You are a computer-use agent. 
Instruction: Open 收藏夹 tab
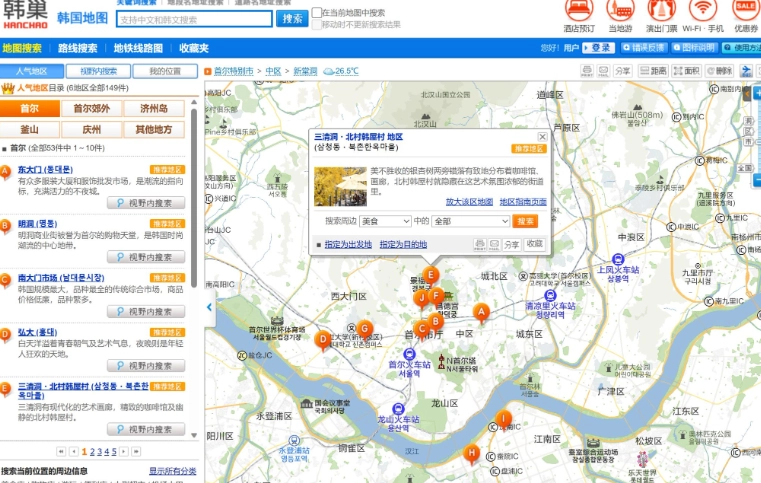194,48
